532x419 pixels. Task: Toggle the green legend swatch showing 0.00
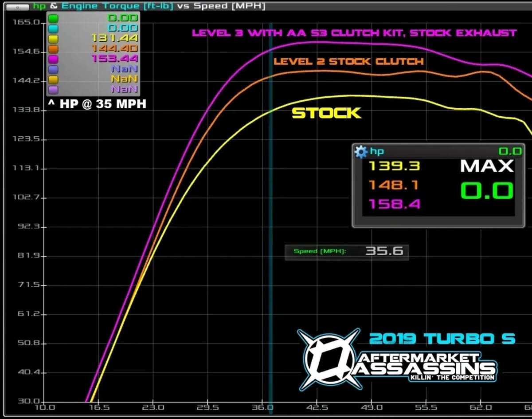pos(54,19)
